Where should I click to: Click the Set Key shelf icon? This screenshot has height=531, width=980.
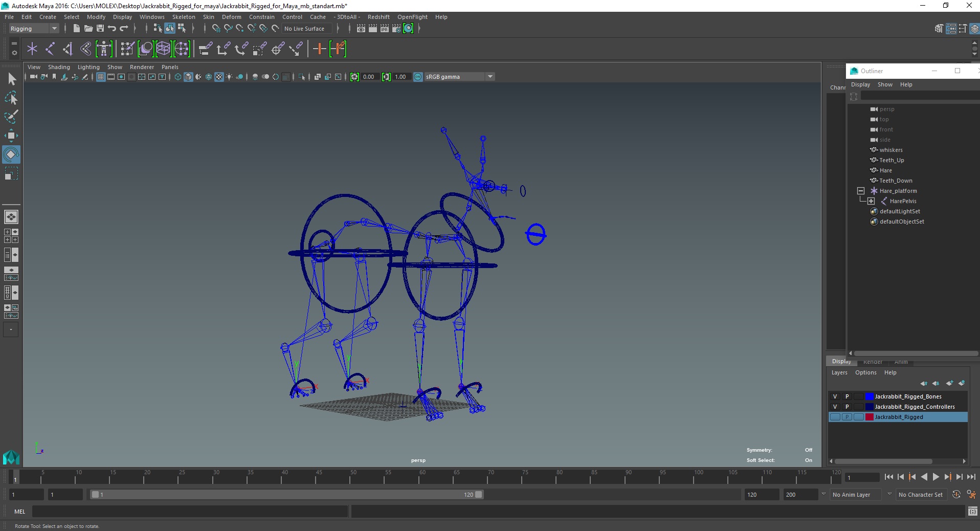point(320,49)
